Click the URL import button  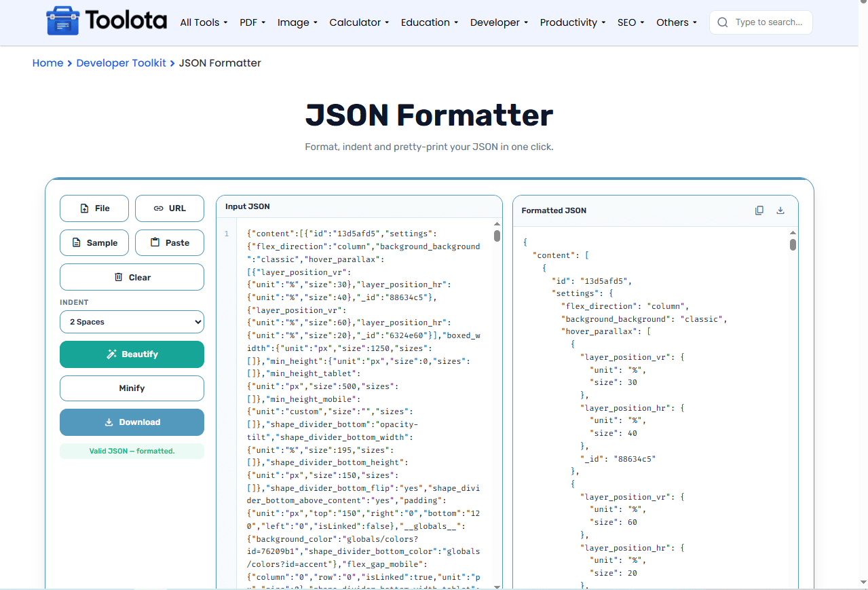[170, 208]
